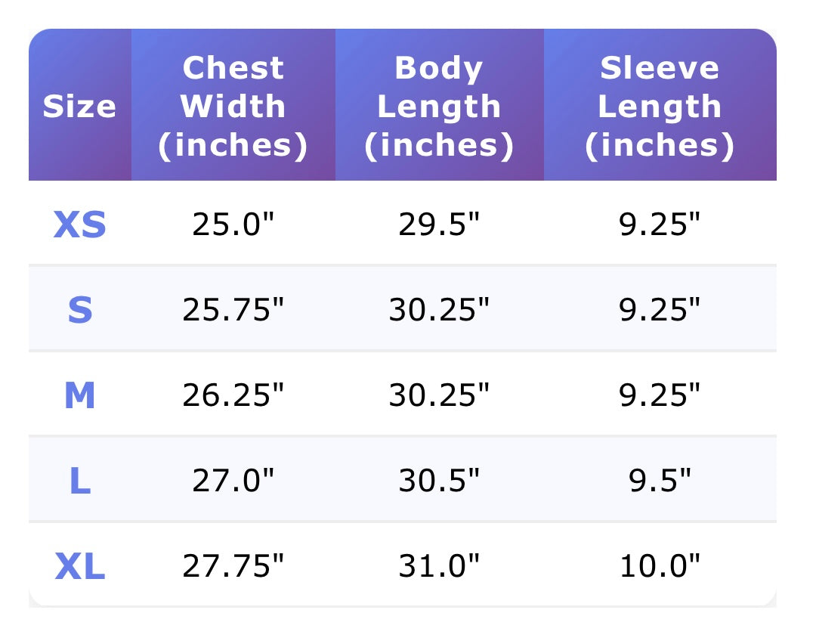816x644 pixels.
Task: Click the Sleeve Length (inches) header
Action: coord(660,107)
